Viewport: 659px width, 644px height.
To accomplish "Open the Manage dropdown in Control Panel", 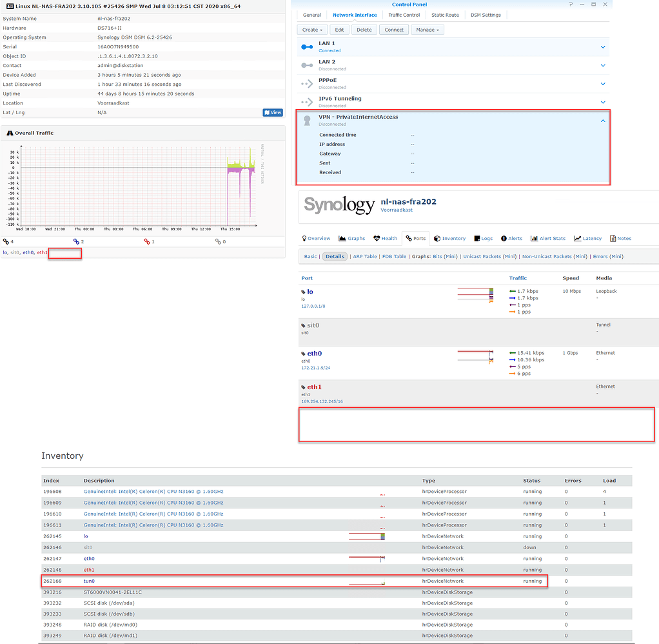I will point(428,30).
